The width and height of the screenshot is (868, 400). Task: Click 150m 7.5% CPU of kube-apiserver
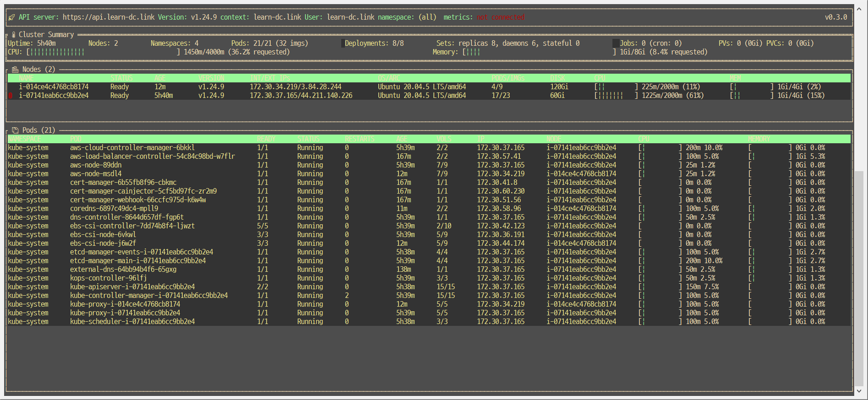click(702, 287)
